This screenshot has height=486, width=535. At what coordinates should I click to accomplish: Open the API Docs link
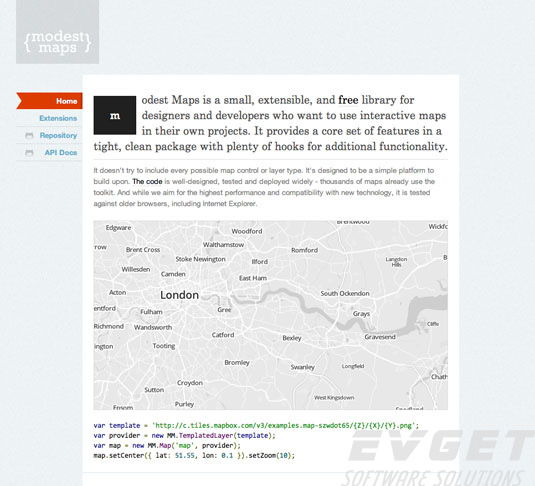pos(61,153)
